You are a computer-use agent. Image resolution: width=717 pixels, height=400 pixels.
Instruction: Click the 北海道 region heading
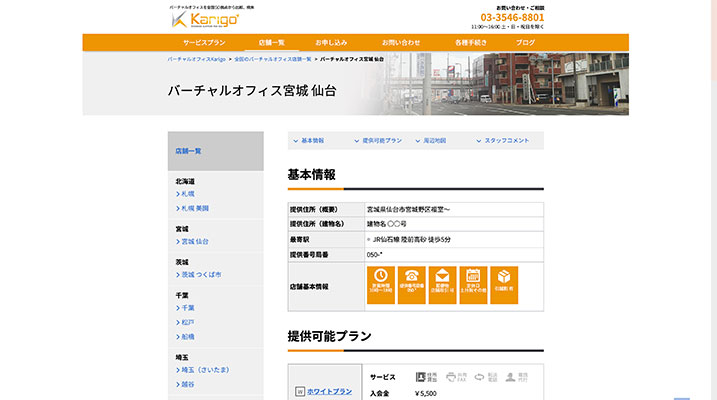pyautogui.click(x=185, y=181)
